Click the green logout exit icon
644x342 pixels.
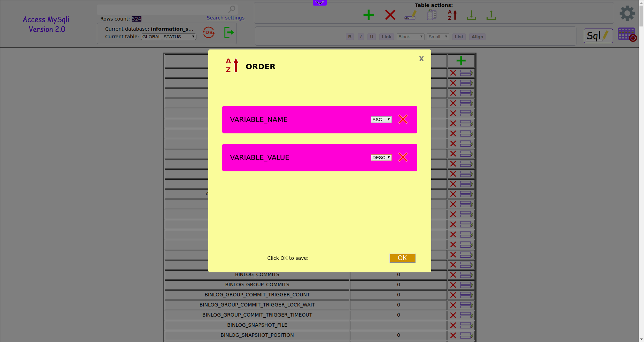pos(229,33)
